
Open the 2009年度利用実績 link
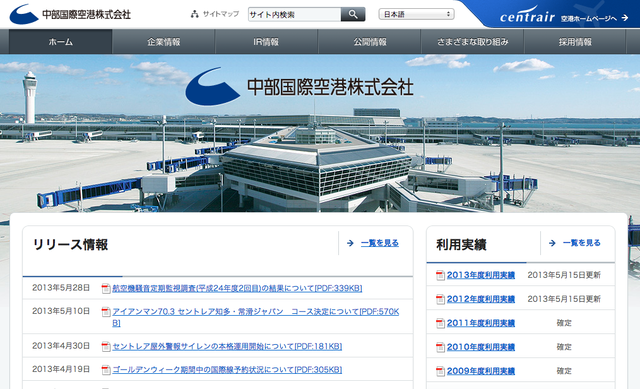481,371
